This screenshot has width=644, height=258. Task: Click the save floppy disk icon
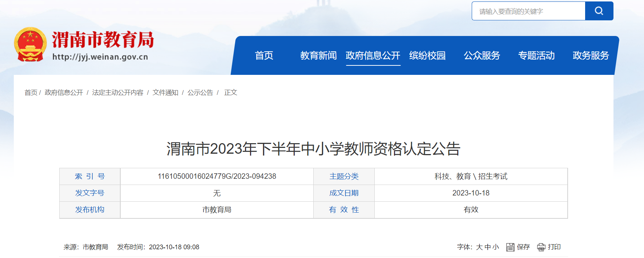coord(510,247)
